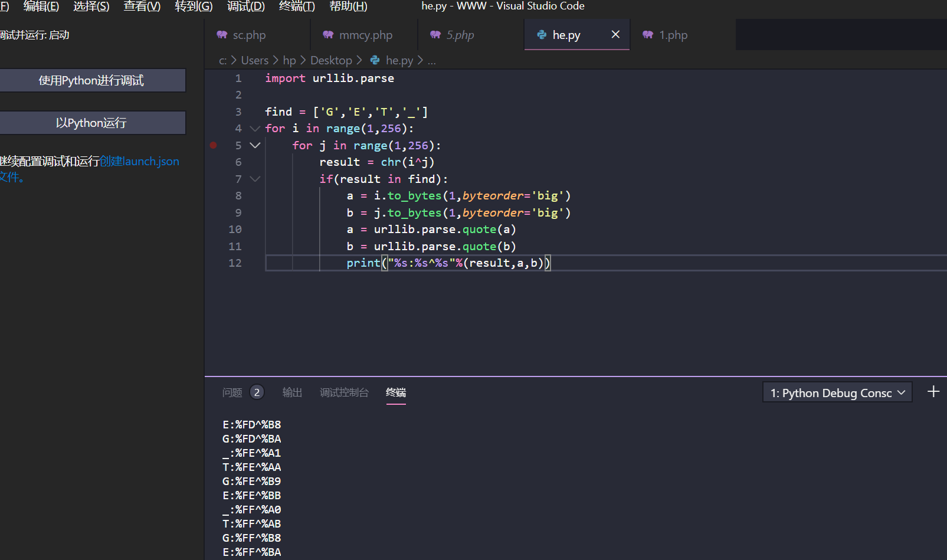Click terminal output line T:%FF^%AB
The width and height of the screenshot is (947, 560).
point(252,523)
